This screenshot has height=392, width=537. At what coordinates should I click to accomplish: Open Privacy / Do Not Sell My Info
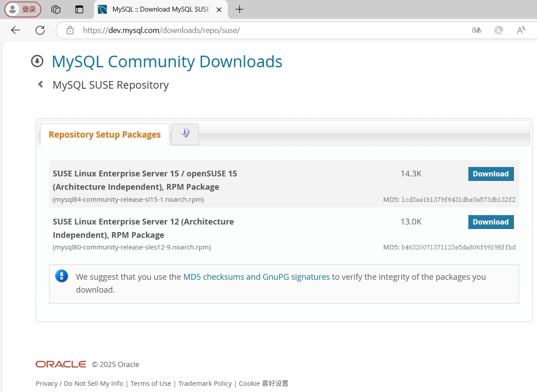click(79, 384)
